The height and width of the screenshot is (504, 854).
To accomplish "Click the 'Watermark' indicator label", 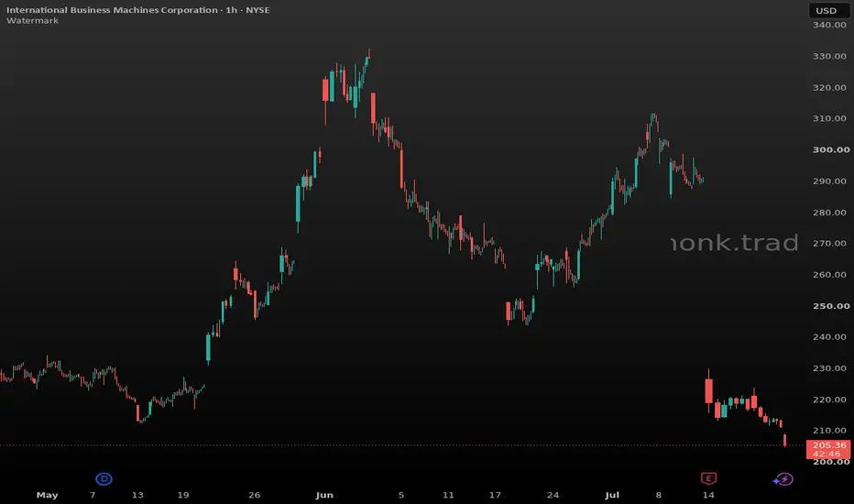I will 33,21.
